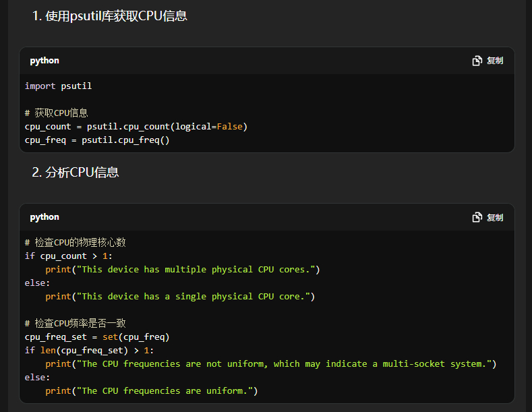
Task: Click 复制 label of first code block
Action: [x=495, y=61]
